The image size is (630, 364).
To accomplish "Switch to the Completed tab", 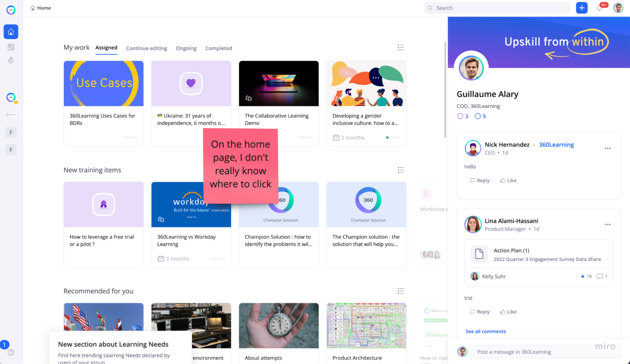I will [x=218, y=48].
